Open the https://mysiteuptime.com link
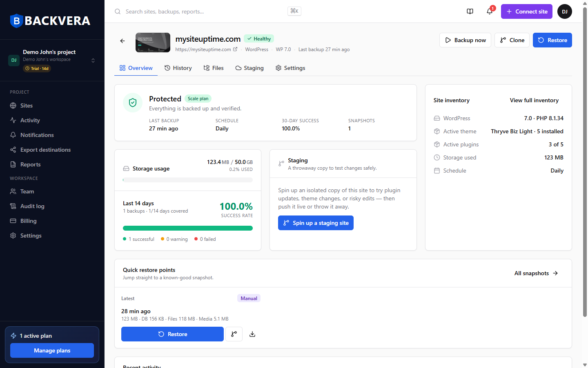588x368 pixels. (x=203, y=49)
